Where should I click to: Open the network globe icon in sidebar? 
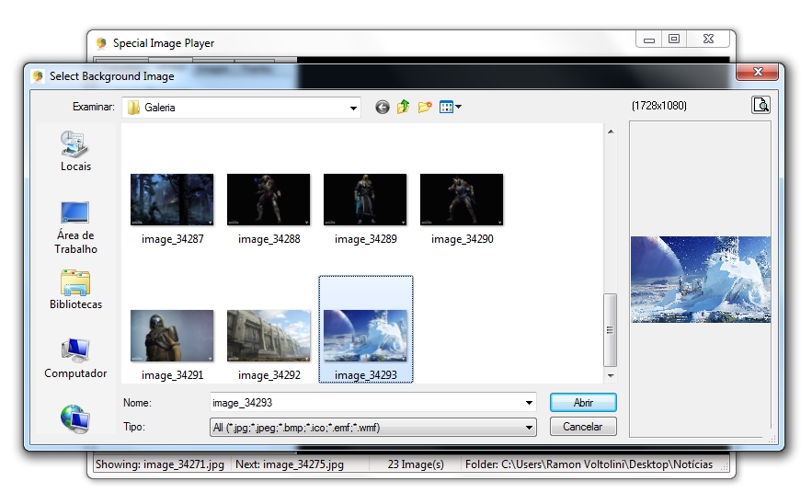75,418
